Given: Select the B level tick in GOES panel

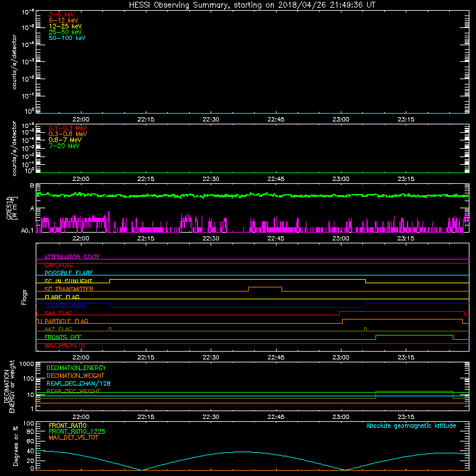Looking at the screenshot, I should 32,185.
